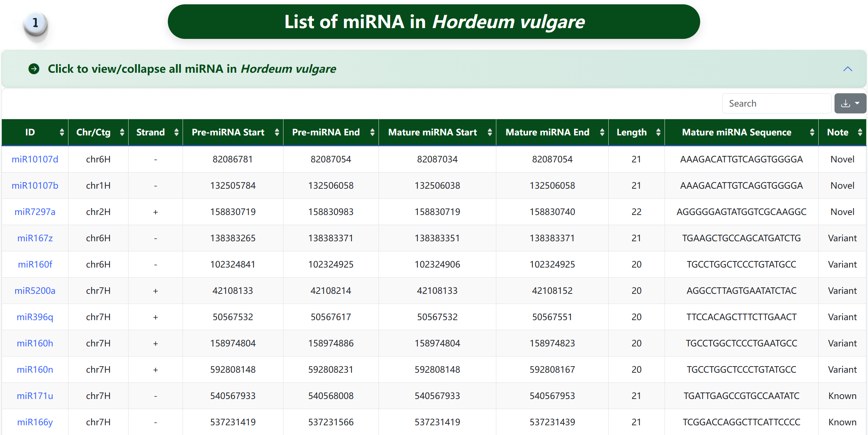This screenshot has width=868, height=435.
Task: Sort by Length column arrows
Action: click(x=658, y=132)
